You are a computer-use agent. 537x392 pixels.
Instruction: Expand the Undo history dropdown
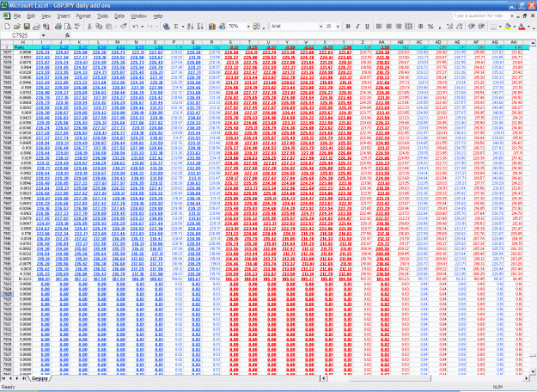pos(142,27)
